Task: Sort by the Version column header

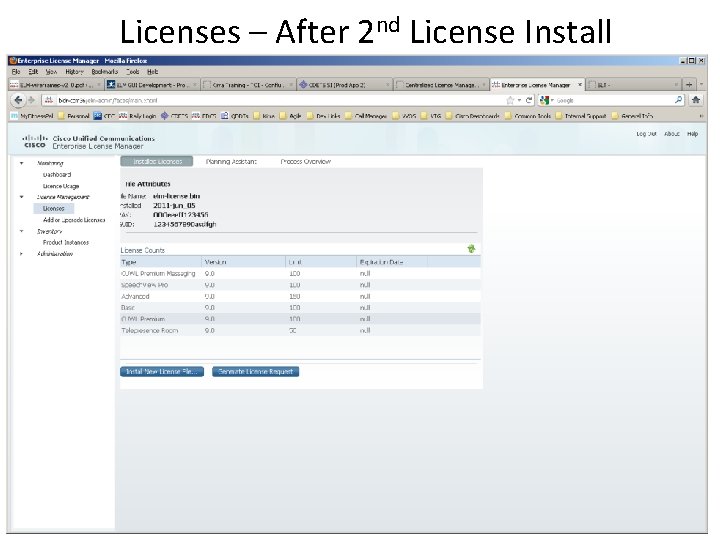Action: tap(243, 262)
